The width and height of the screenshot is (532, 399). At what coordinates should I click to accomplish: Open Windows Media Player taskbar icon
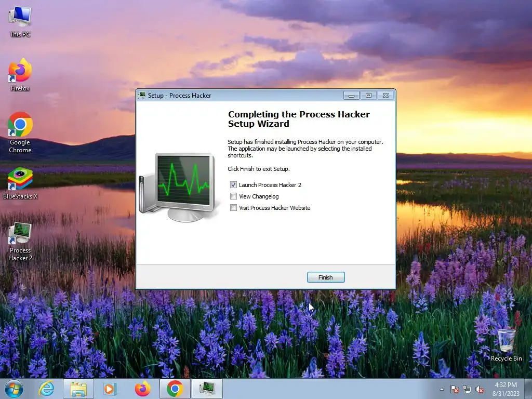(110, 389)
